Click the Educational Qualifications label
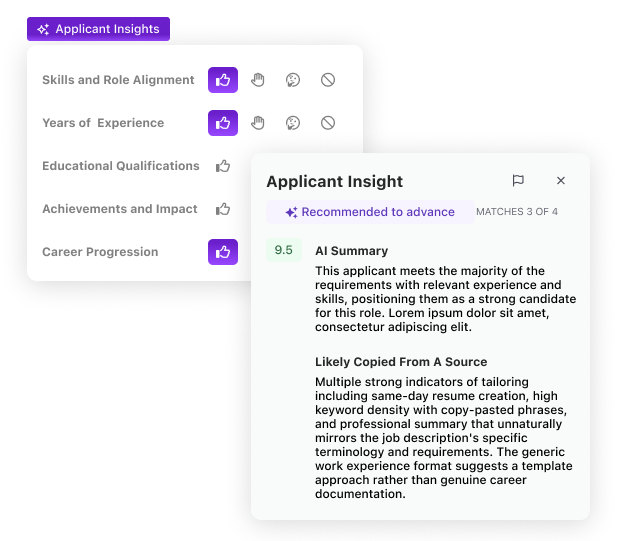The height and width of the screenshot is (541, 623). tap(121, 166)
